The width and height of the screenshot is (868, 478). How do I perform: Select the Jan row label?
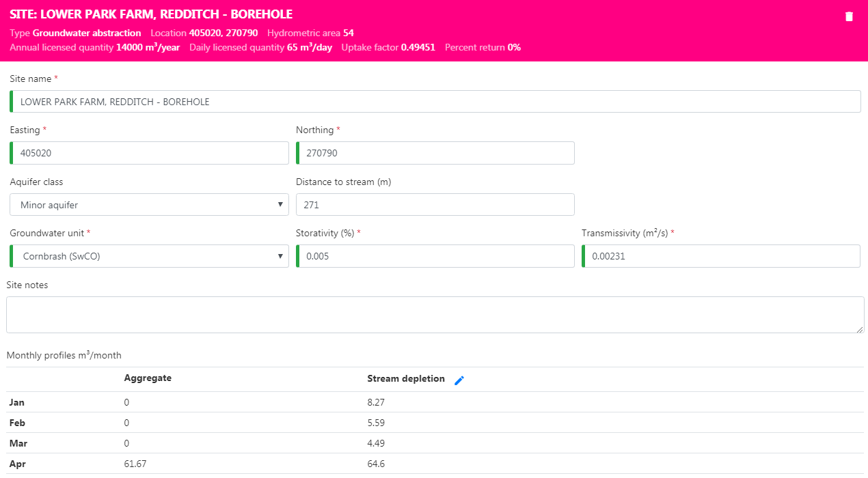click(x=16, y=403)
